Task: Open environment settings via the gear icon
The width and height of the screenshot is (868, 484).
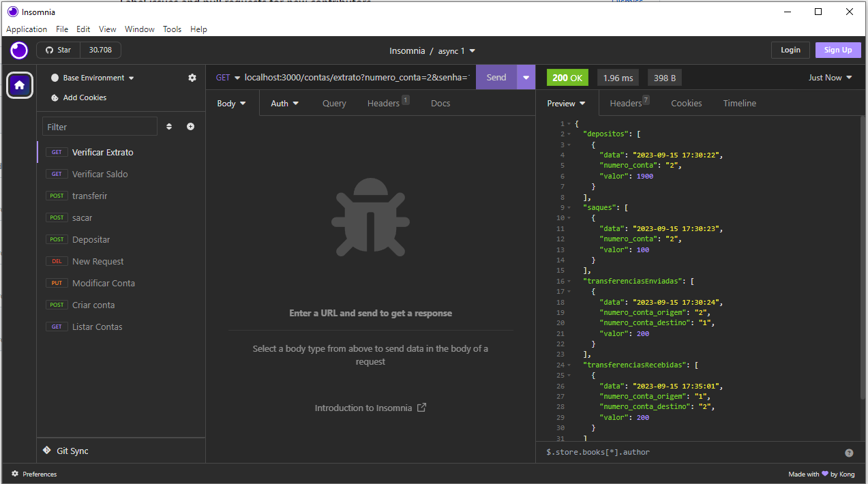Action: [192, 77]
